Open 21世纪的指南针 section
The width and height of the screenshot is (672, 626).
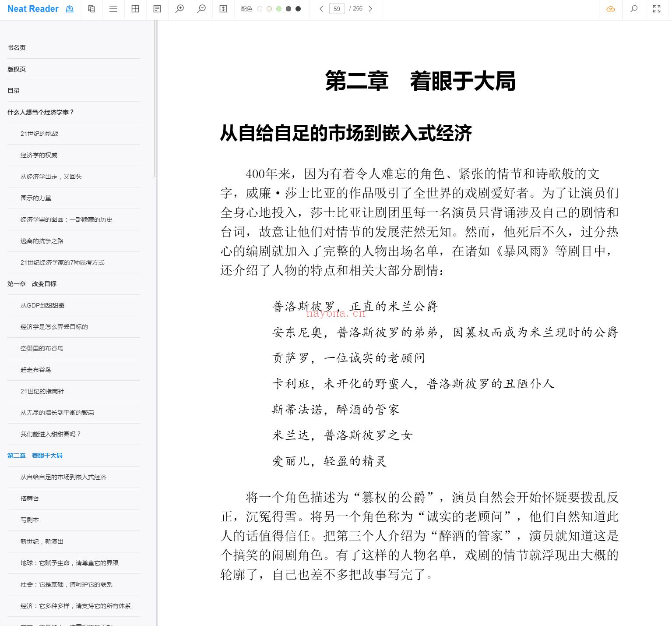point(42,391)
